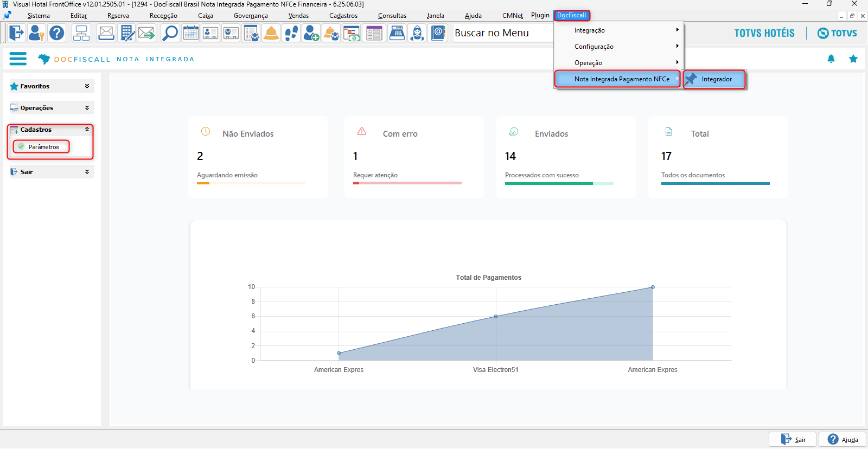Open the calendar grid toolbar icon
This screenshot has height=449, width=868.
point(190,33)
